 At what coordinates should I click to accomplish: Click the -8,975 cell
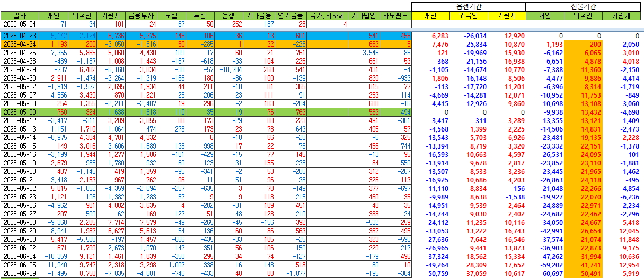pyautogui.click(x=55, y=137)
